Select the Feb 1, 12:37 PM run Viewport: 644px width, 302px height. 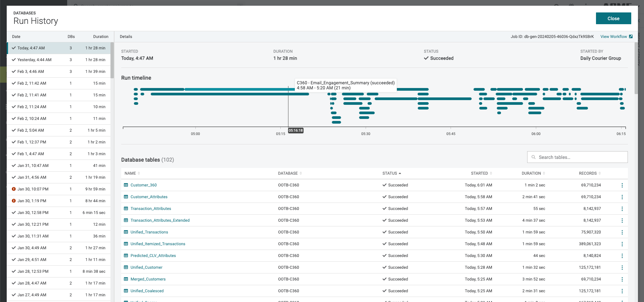click(59, 142)
